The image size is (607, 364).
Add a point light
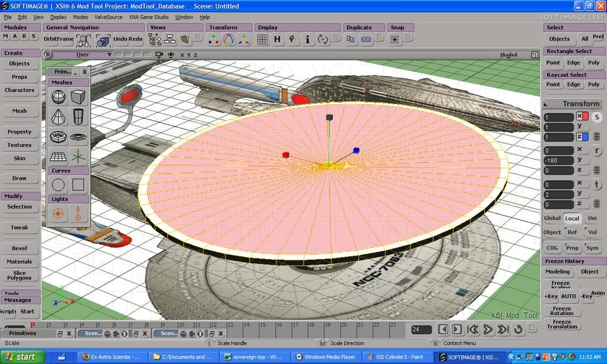[x=59, y=213]
